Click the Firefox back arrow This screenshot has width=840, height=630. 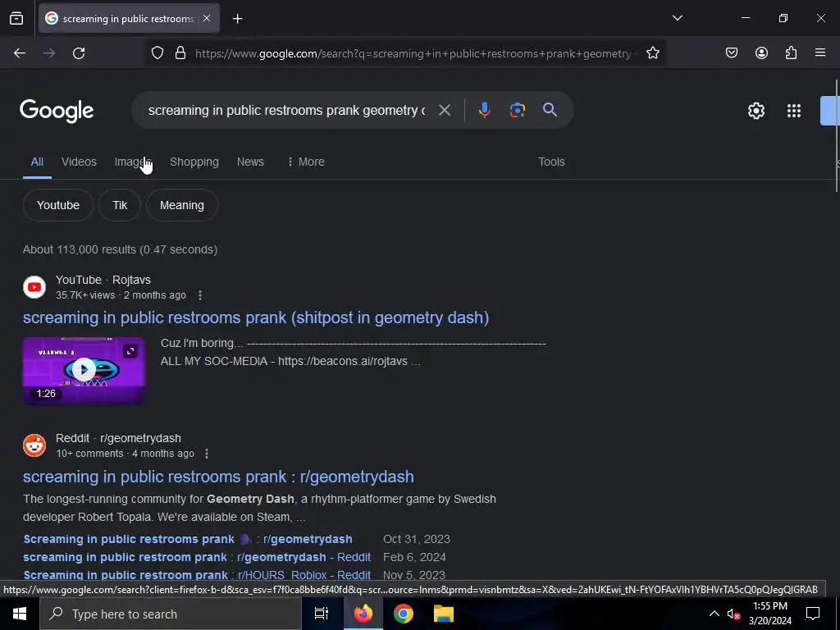(20, 53)
